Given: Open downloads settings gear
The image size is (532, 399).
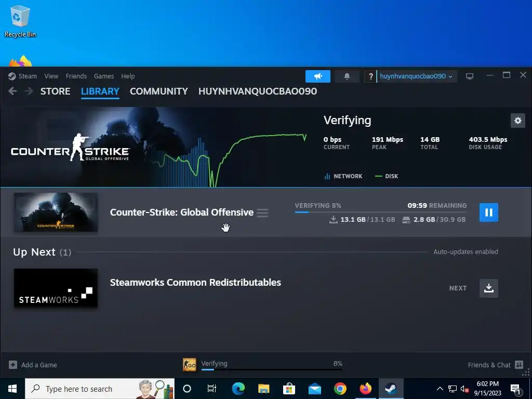Looking at the screenshot, I should click(518, 121).
